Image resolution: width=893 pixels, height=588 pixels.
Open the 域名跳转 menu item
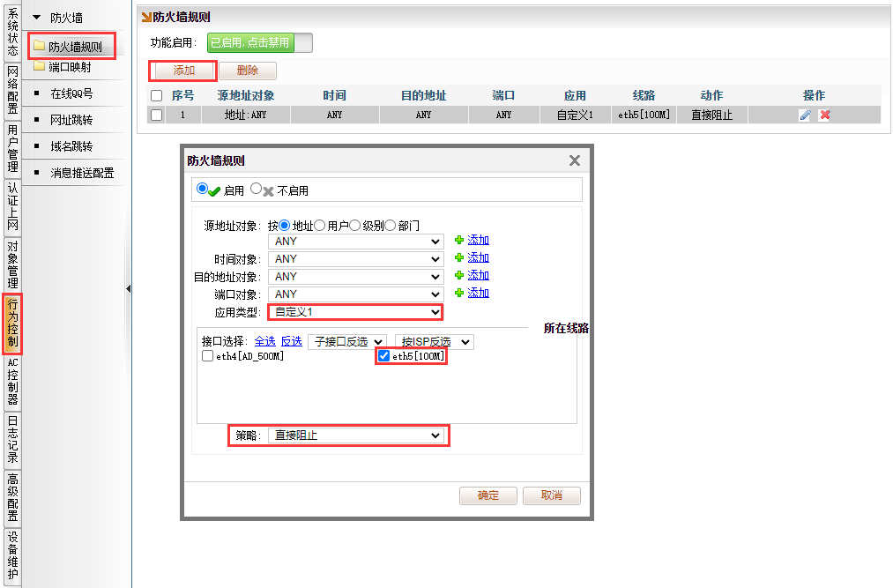point(71,146)
